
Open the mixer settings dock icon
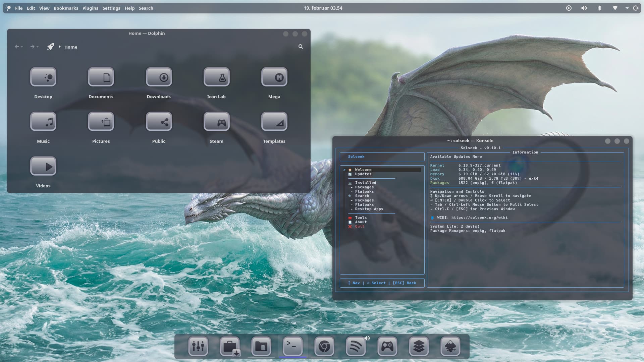click(198, 346)
